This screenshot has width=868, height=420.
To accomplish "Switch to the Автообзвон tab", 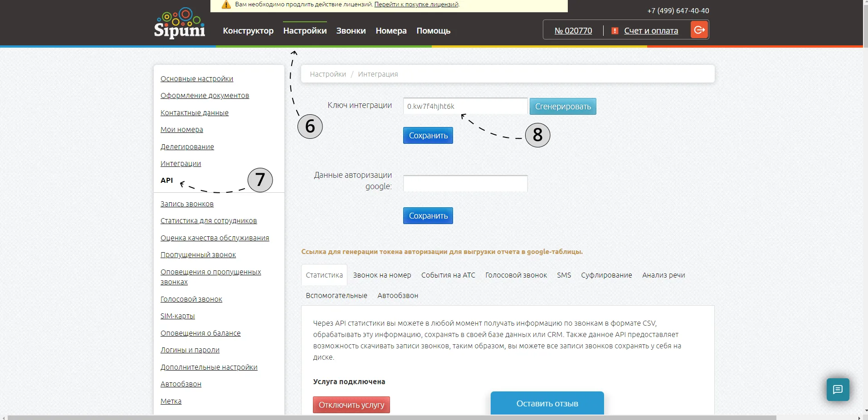I will pyautogui.click(x=398, y=296).
